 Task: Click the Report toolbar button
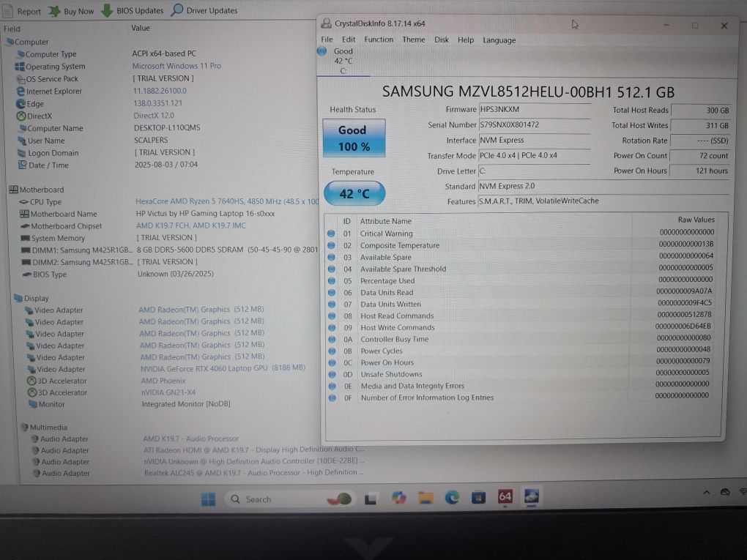pos(23,11)
